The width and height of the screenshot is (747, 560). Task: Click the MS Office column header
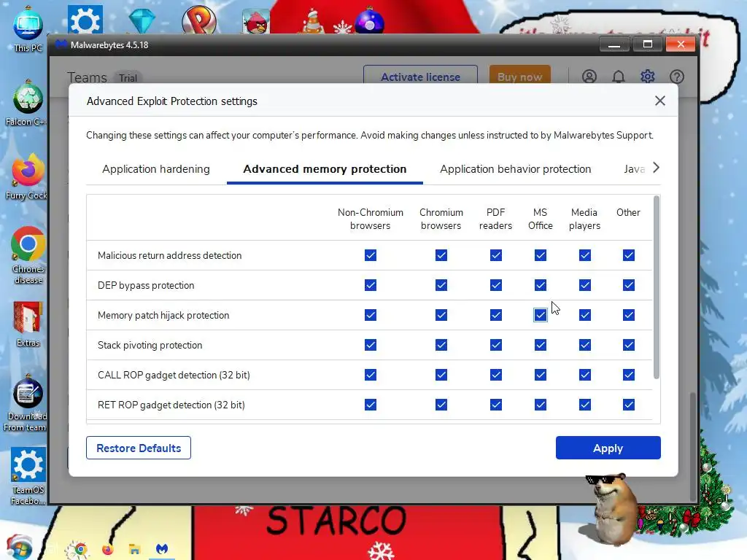[541, 219]
